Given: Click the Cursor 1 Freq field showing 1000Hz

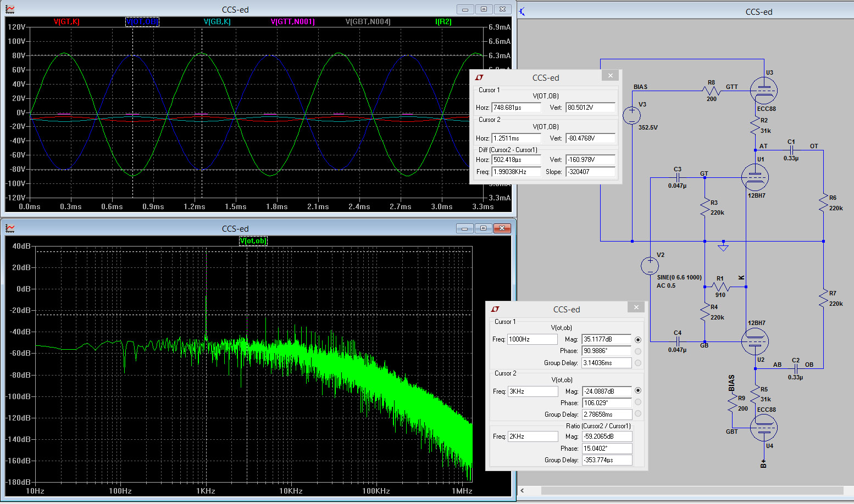Looking at the screenshot, I should click(531, 339).
